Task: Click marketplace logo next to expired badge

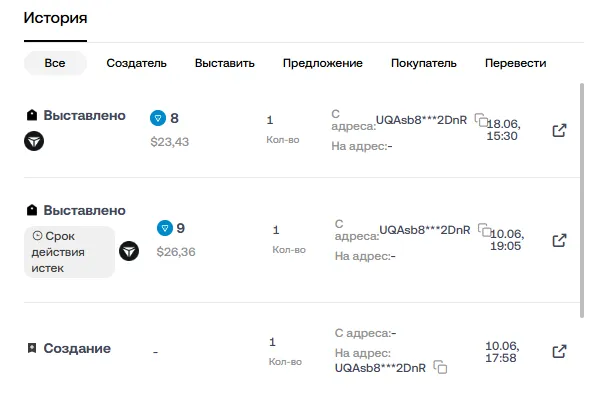Action: pyautogui.click(x=129, y=251)
